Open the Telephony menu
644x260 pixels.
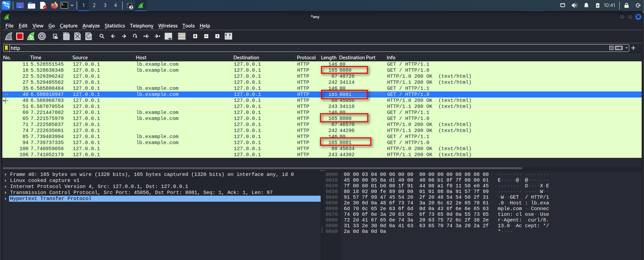142,26
